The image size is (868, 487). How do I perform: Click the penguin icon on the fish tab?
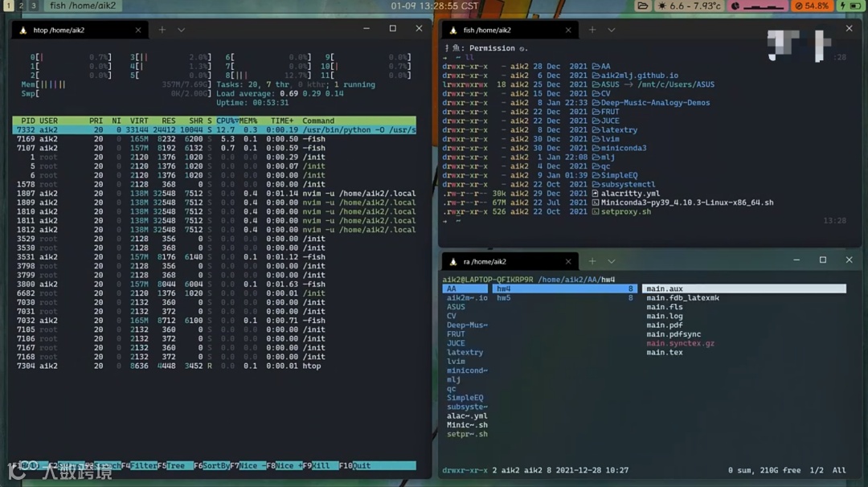452,31
